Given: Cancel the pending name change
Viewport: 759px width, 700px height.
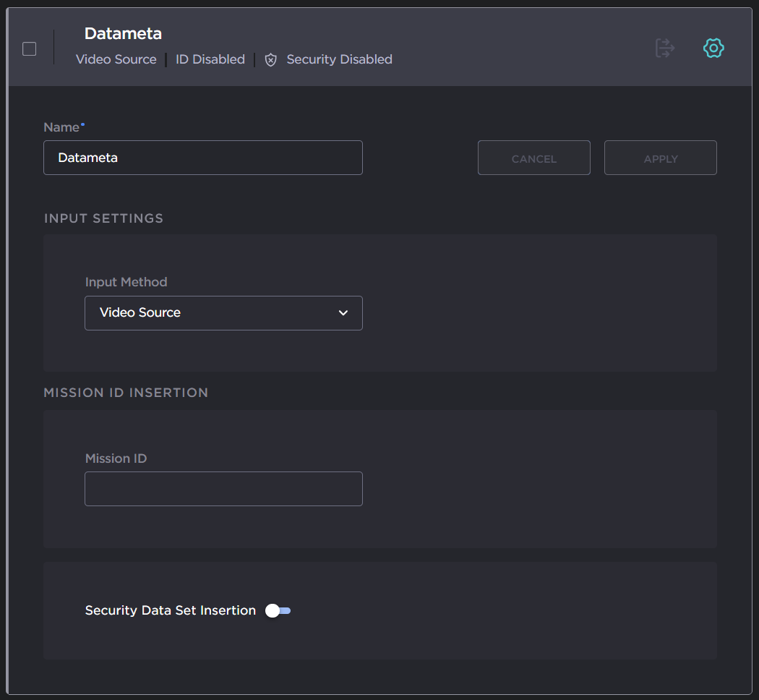Looking at the screenshot, I should [x=533, y=158].
